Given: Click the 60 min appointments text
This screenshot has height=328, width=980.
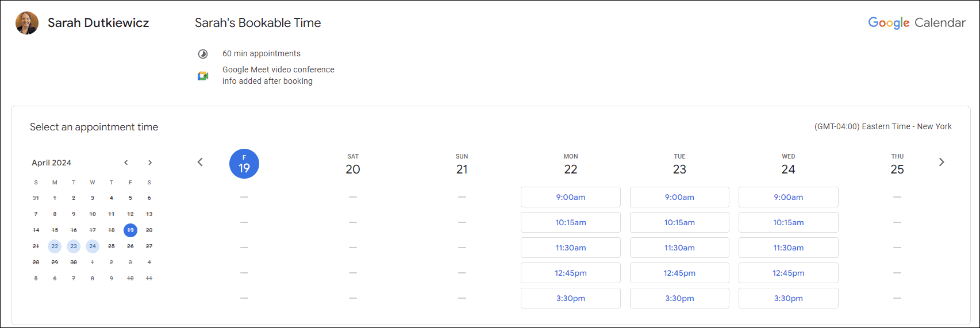Looking at the screenshot, I should coord(262,53).
